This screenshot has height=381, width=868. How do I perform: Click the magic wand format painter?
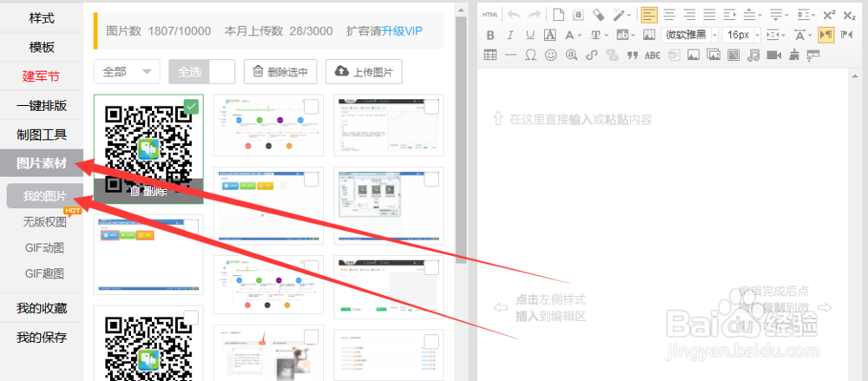(619, 15)
